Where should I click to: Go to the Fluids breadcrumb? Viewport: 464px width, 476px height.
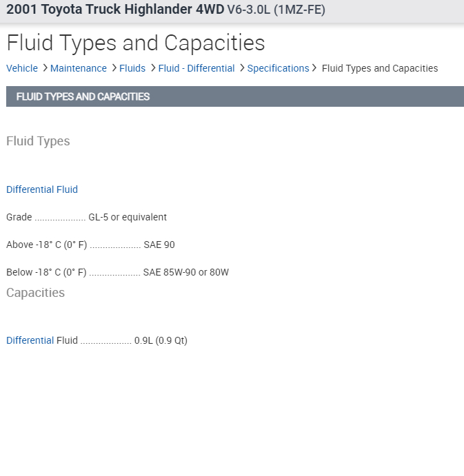click(132, 68)
